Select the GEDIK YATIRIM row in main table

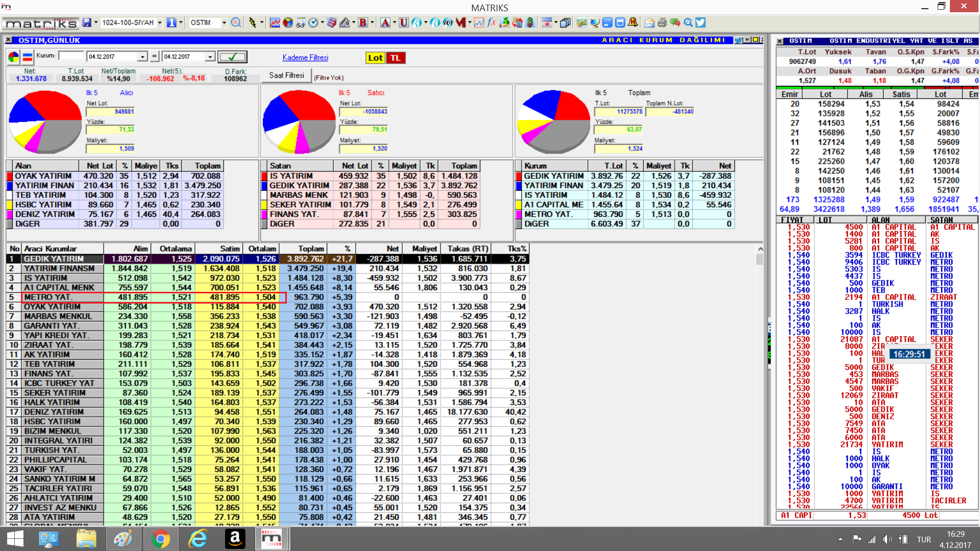point(267,259)
